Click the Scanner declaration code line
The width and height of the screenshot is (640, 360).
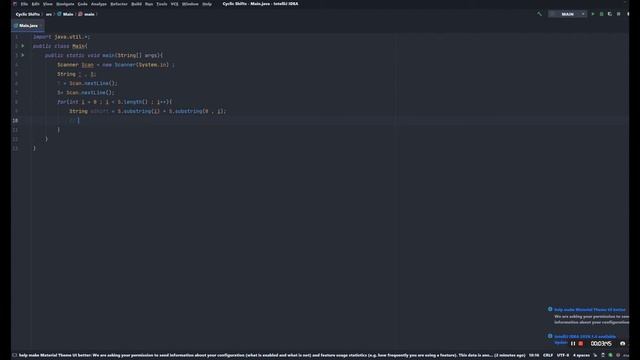[116, 64]
